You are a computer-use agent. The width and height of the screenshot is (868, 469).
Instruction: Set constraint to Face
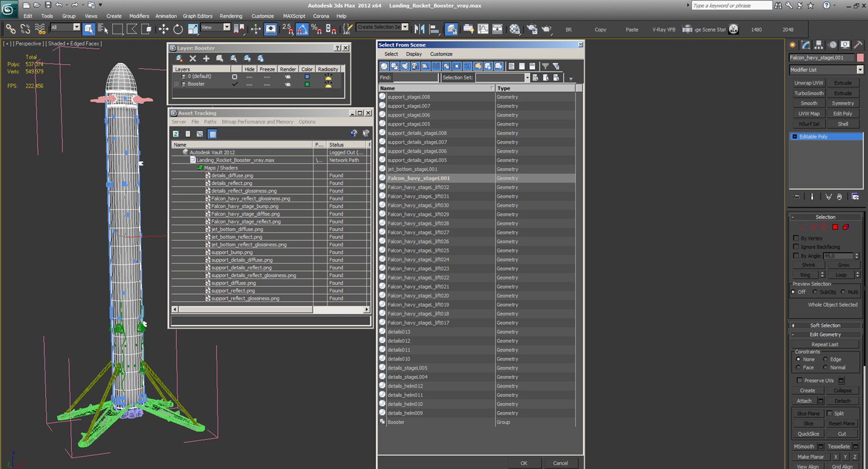(x=798, y=367)
